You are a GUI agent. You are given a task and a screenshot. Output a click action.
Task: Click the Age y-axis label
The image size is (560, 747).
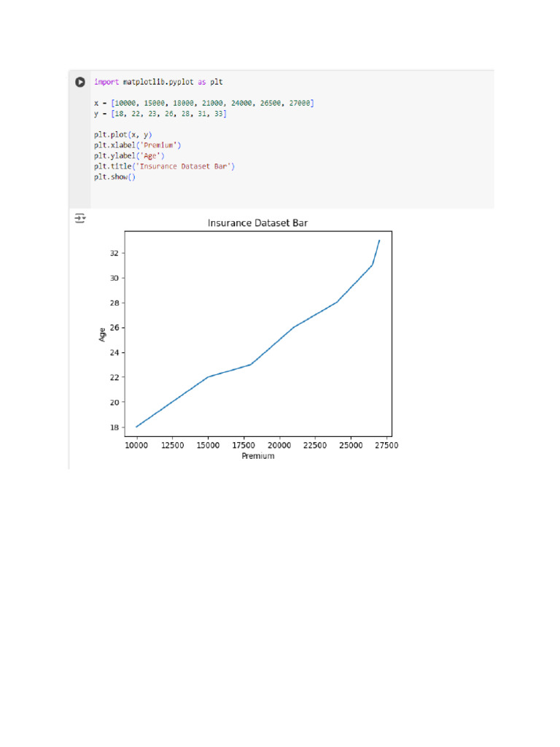(x=102, y=334)
